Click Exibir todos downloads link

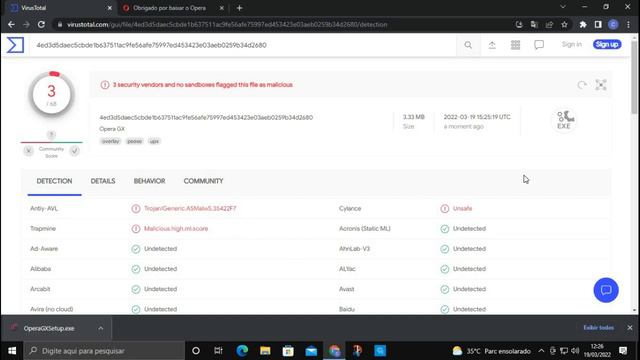click(598, 328)
